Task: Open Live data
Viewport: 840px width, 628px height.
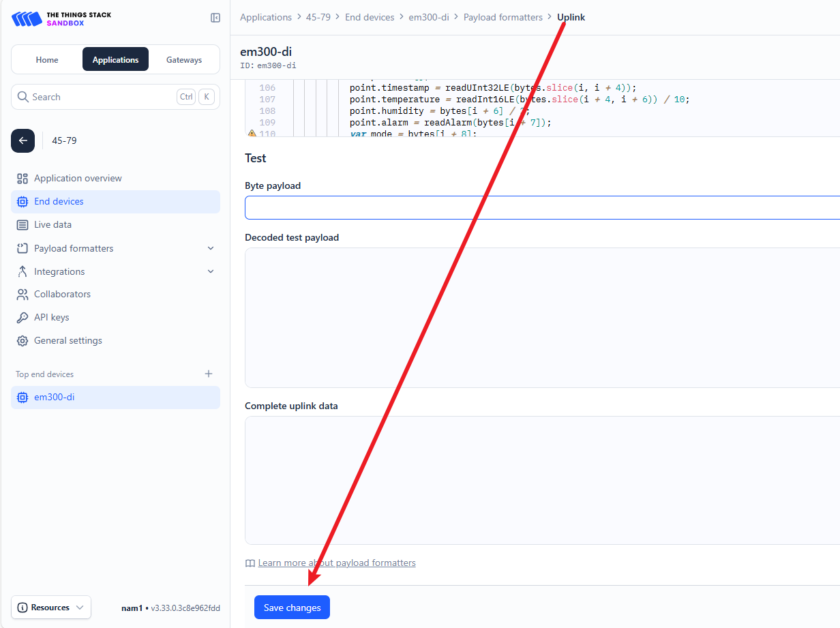Action: pos(115,224)
